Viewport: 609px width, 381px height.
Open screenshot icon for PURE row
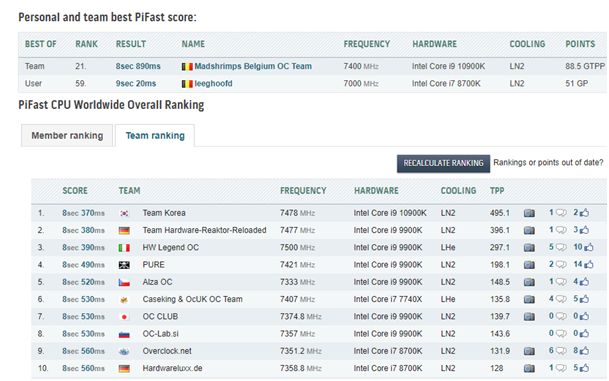529,265
